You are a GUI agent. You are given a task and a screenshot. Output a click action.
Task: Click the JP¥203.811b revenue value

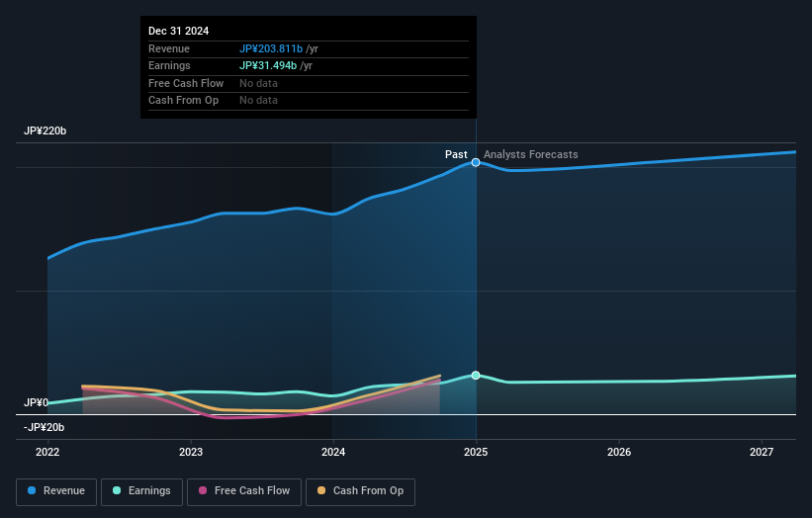tap(271, 48)
